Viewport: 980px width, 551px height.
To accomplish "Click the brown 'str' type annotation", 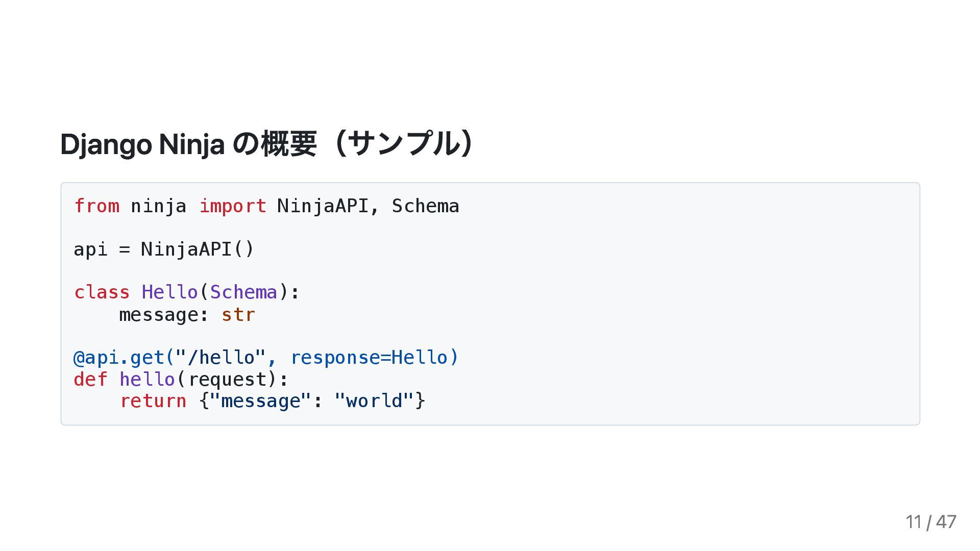I will (238, 315).
